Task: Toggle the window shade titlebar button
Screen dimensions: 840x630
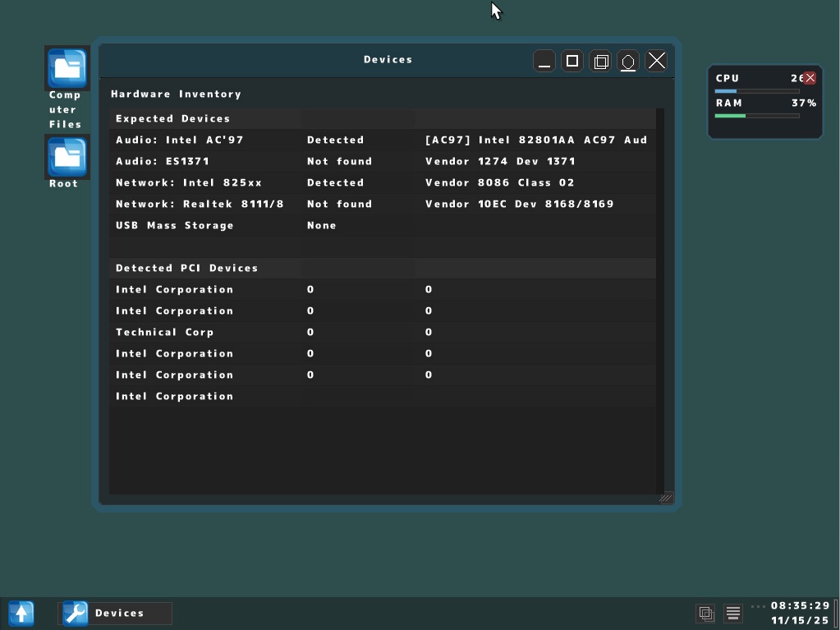Action: click(627, 60)
